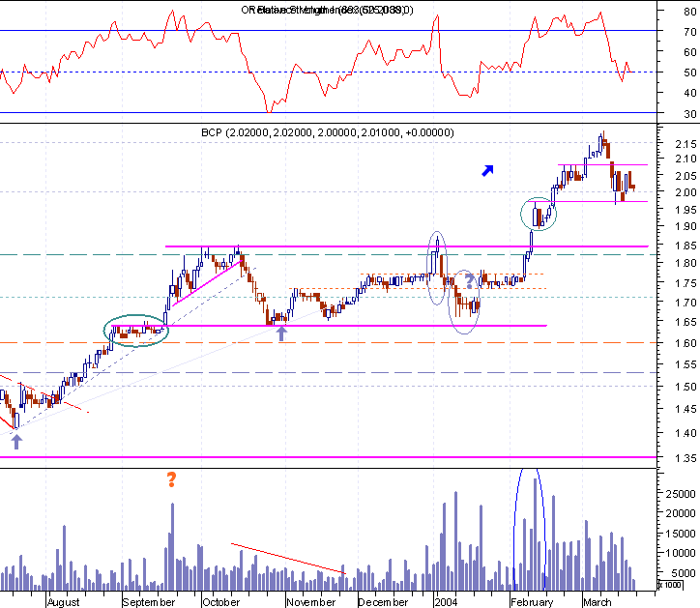Image resolution: width=700 pixels, height=608 pixels.
Task: Click the 1.70 price scale value
Action: tap(685, 303)
